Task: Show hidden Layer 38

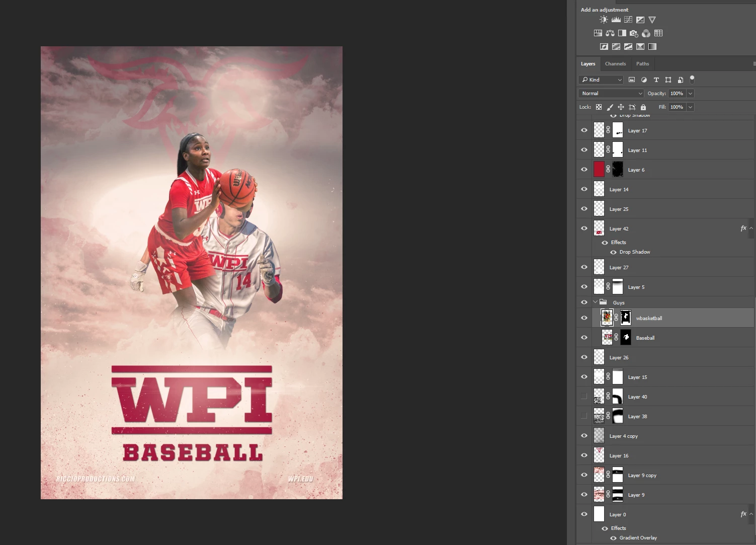Action: pos(584,416)
